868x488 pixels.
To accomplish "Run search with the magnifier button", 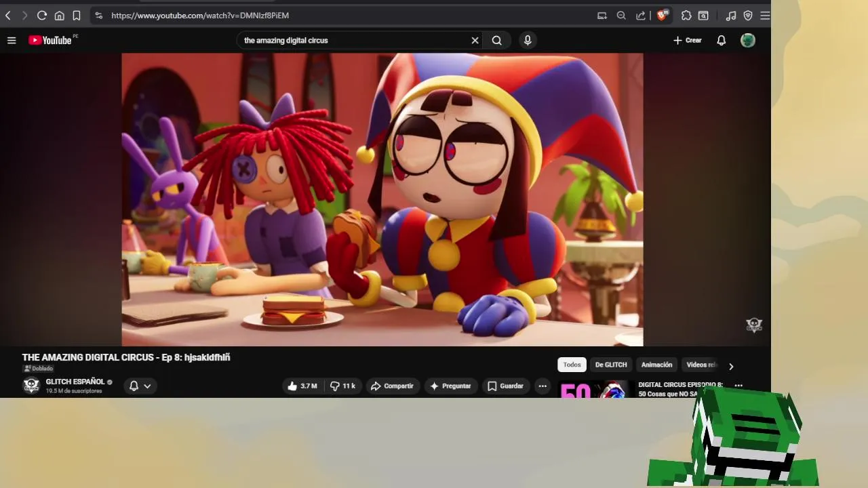I will click(x=497, y=41).
